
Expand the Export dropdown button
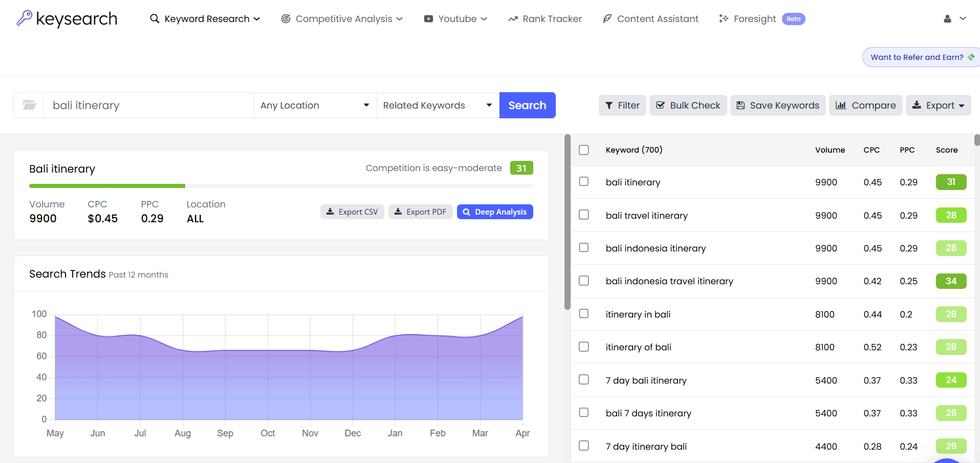pos(939,105)
